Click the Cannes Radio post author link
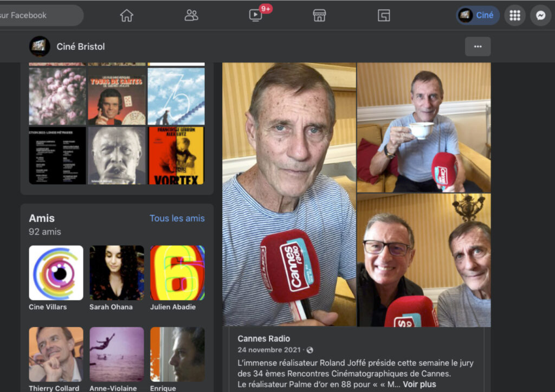This screenshot has width=555, height=392. (x=263, y=339)
